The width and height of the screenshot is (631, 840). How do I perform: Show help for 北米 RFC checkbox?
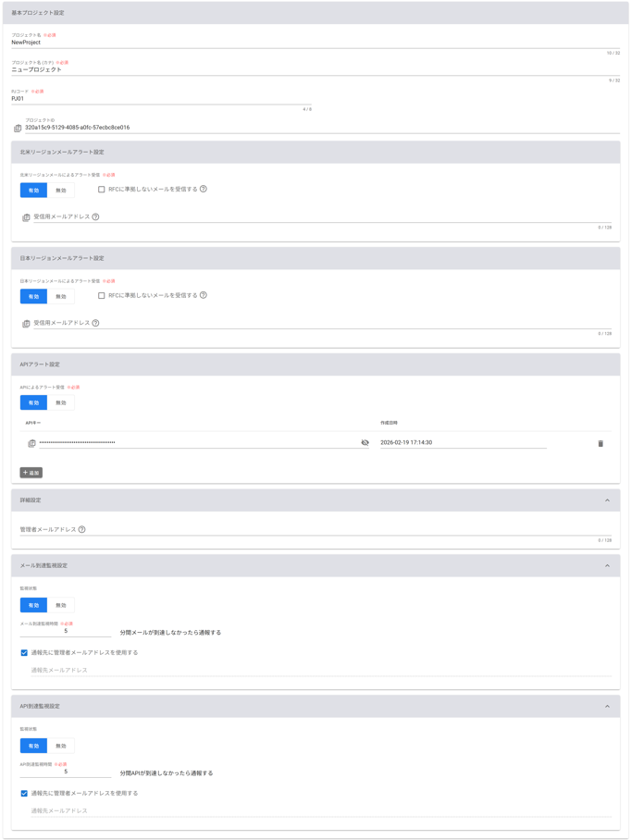tap(204, 189)
